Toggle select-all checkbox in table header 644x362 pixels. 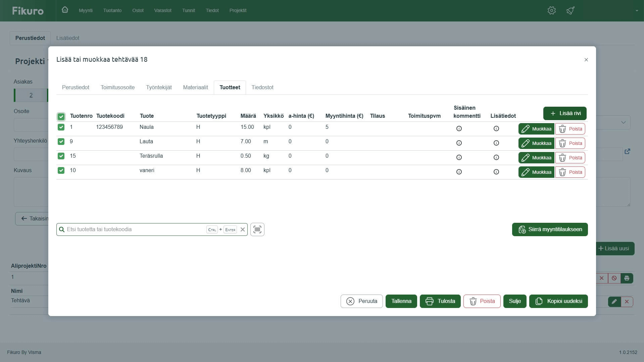(61, 116)
